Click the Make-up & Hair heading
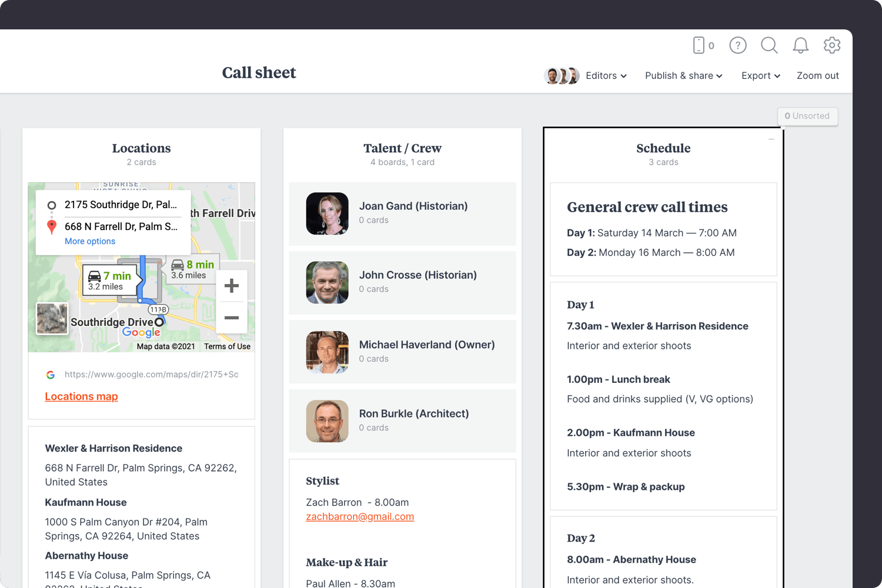The image size is (882, 588). [x=346, y=563]
